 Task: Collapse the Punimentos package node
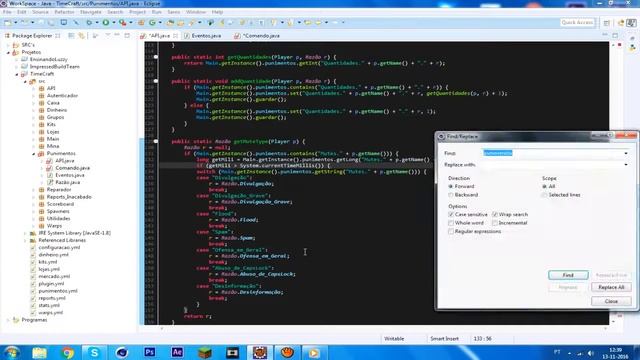pyautogui.click(x=33, y=154)
